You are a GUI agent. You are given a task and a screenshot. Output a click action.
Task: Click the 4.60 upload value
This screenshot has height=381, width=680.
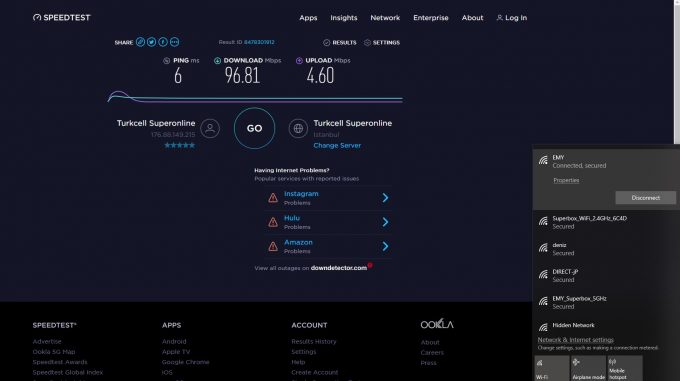320,76
